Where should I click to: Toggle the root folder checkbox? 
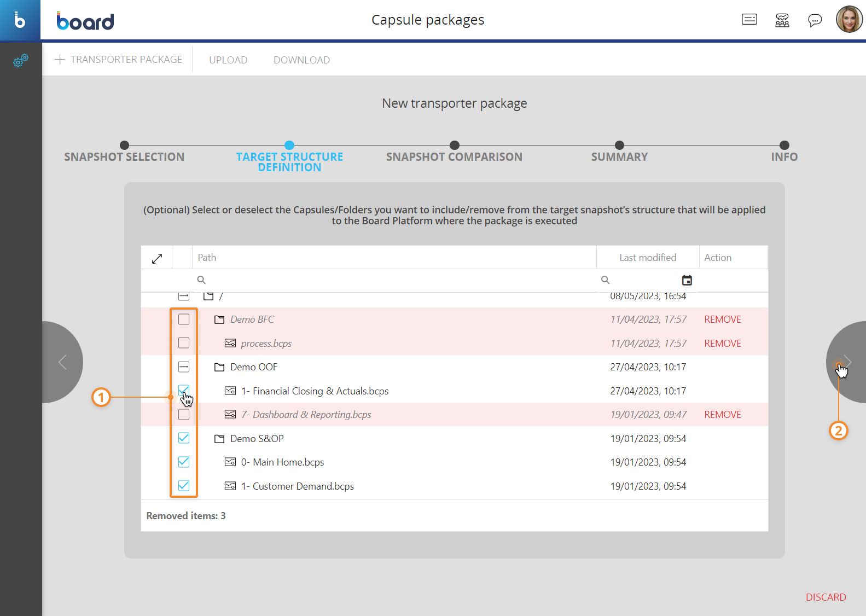pos(184,296)
